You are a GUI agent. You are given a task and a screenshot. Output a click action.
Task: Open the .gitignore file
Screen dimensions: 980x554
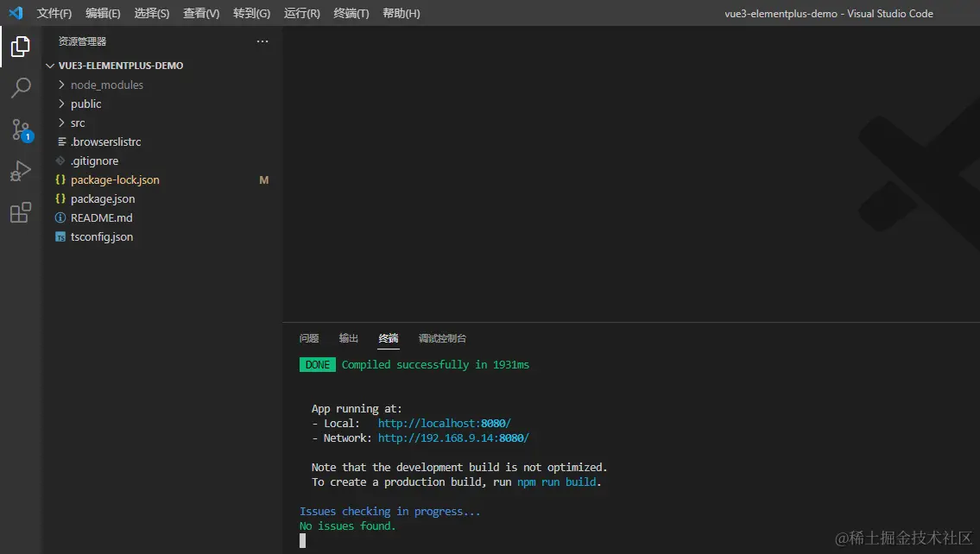coord(94,161)
